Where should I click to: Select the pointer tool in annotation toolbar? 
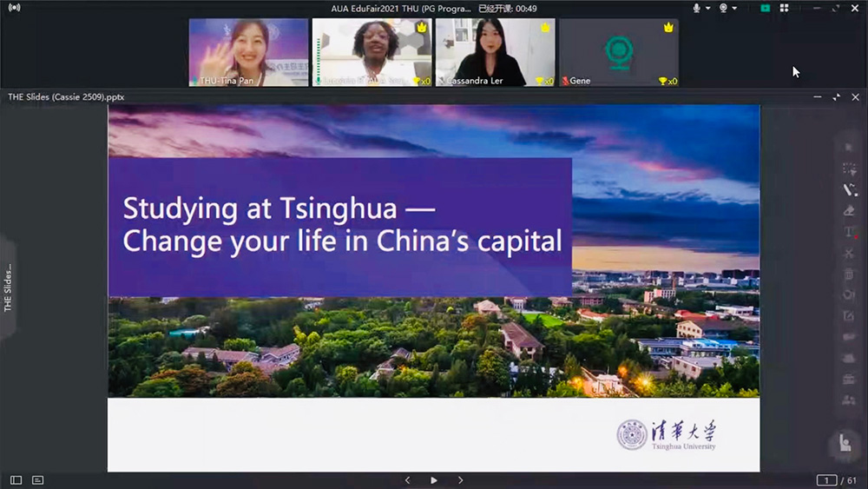click(x=849, y=148)
